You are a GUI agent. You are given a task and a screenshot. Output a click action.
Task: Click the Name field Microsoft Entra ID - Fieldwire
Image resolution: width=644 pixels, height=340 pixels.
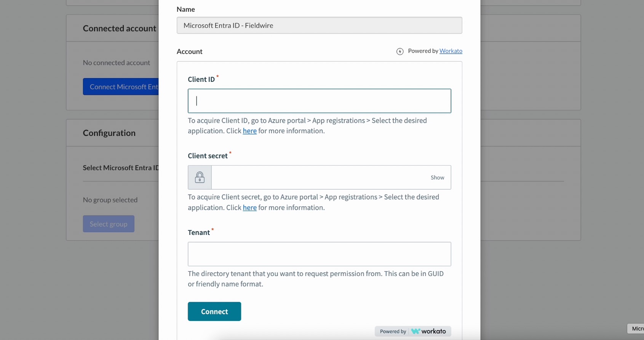point(319,26)
